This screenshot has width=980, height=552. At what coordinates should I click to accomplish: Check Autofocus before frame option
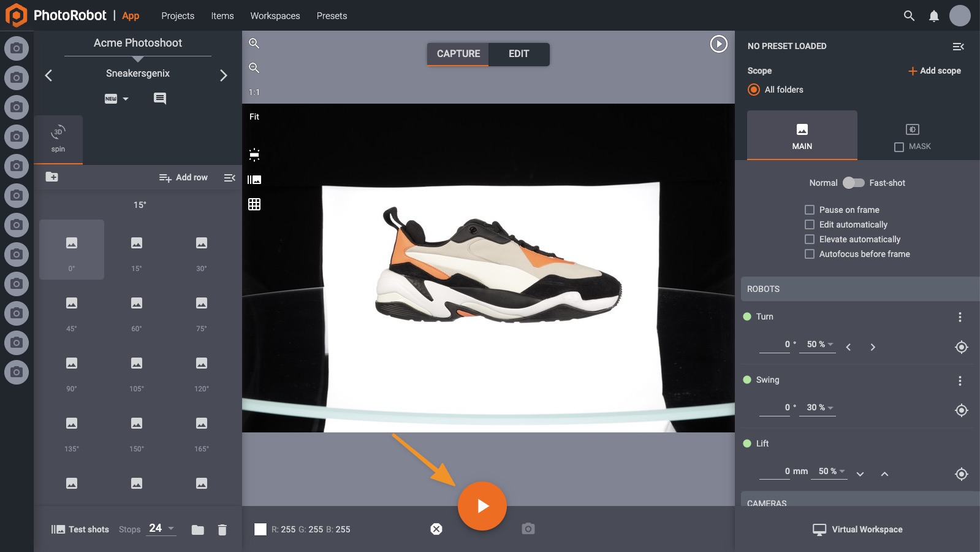tap(810, 254)
